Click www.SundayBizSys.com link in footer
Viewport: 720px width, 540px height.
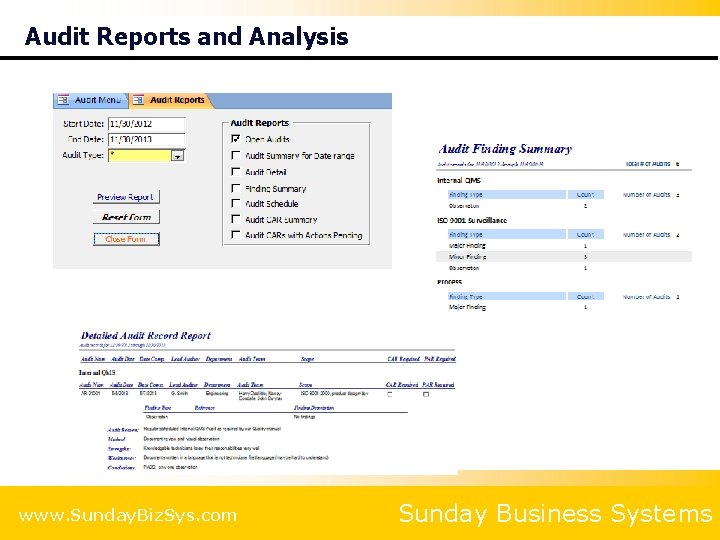[128, 515]
